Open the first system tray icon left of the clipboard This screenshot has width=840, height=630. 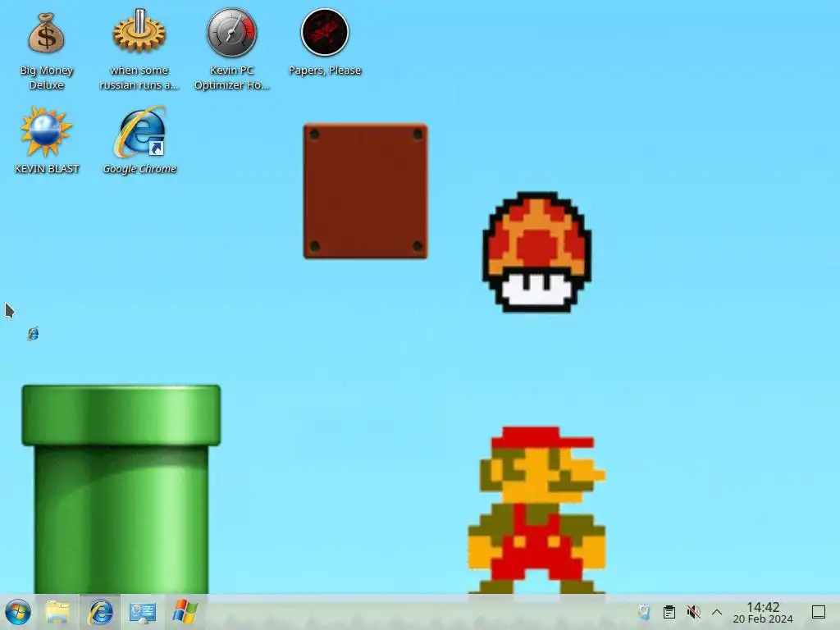(644, 612)
